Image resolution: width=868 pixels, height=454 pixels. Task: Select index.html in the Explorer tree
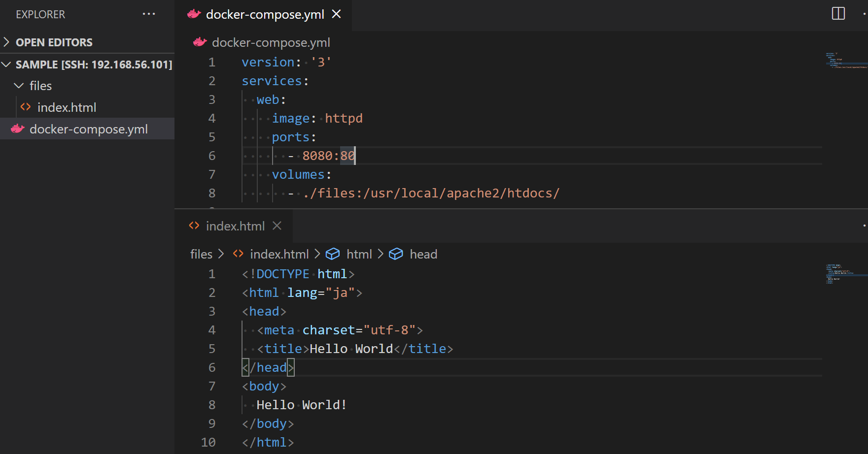(67, 107)
